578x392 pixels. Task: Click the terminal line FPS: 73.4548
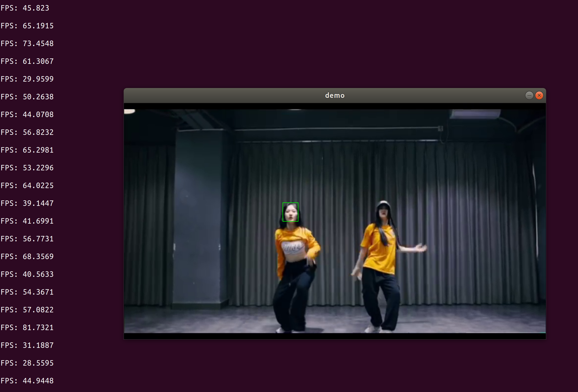point(27,43)
